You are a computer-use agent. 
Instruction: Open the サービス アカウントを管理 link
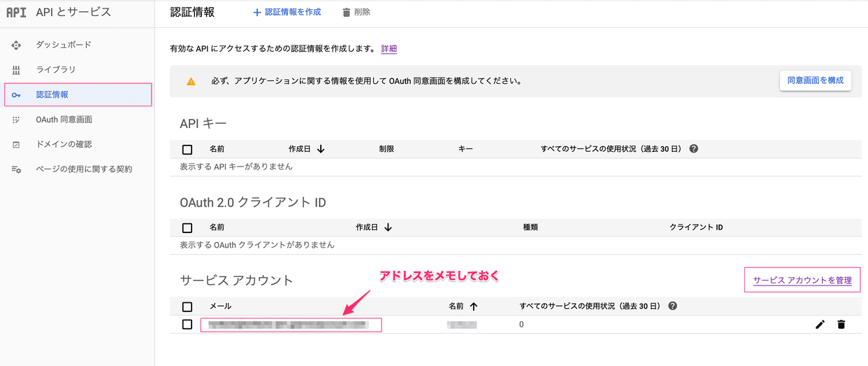(802, 281)
